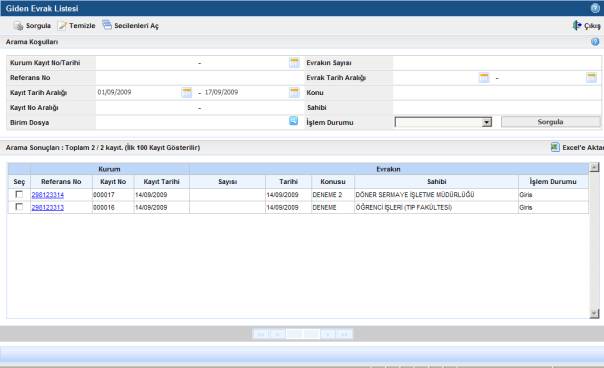Expand the İşlem Durumu dropdown
This screenshot has height=368, width=604.
point(487,123)
